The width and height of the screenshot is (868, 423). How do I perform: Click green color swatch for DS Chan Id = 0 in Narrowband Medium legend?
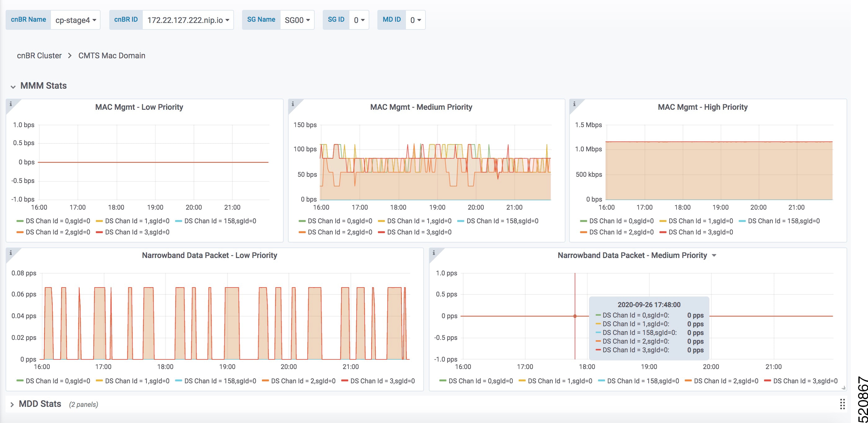tap(443, 381)
